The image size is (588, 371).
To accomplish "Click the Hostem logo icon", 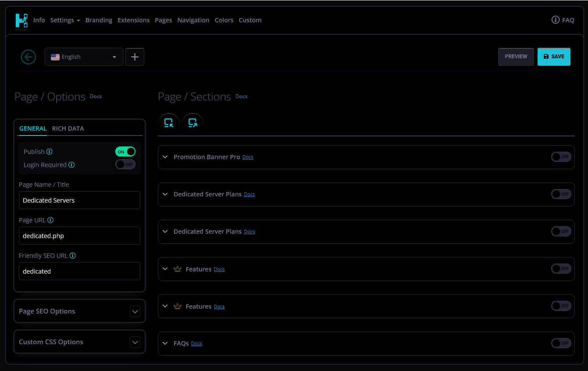I will (21, 21).
